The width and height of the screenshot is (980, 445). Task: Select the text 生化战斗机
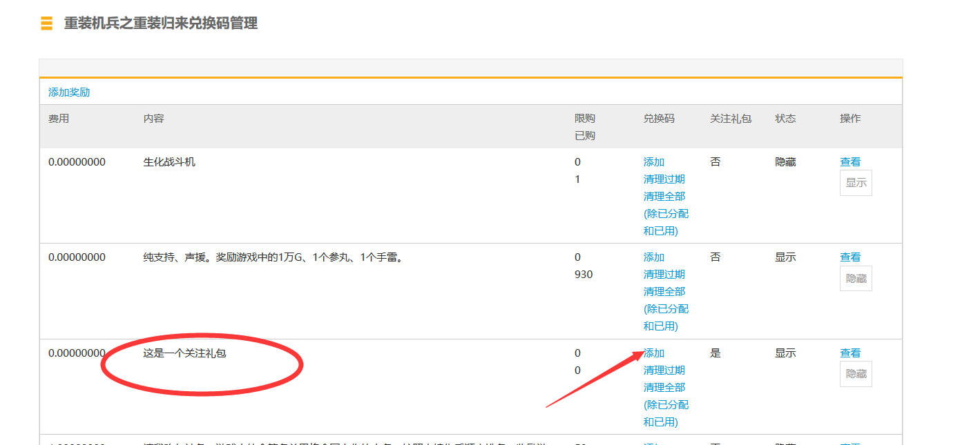pyautogui.click(x=169, y=162)
